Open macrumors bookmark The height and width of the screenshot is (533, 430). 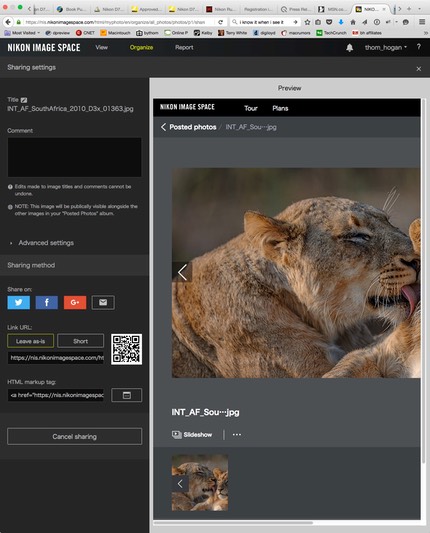point(296,33)
